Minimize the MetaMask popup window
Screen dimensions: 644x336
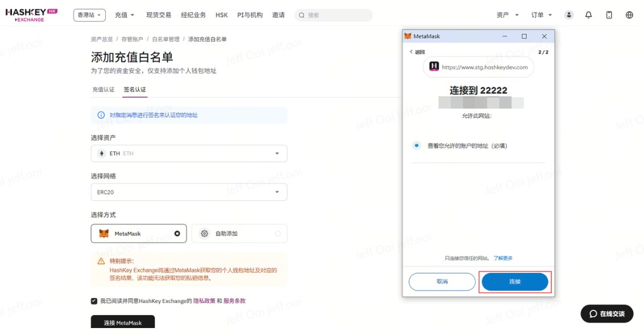[x=505, y=36]
